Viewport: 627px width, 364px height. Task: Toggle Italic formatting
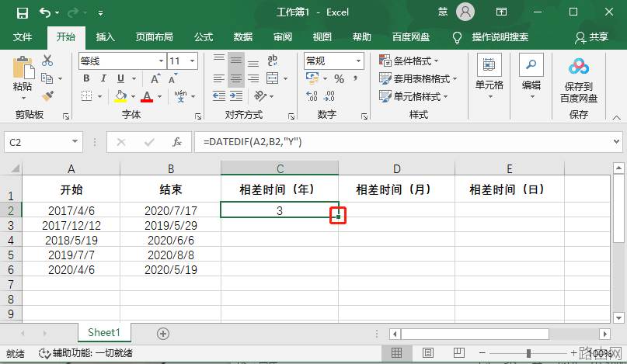coord(103,78)
